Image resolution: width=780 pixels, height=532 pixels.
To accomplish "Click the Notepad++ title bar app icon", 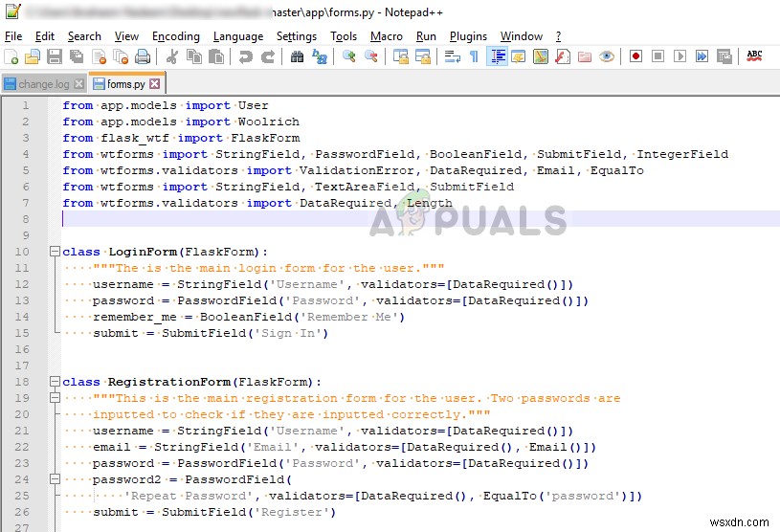I will (13, 11).
